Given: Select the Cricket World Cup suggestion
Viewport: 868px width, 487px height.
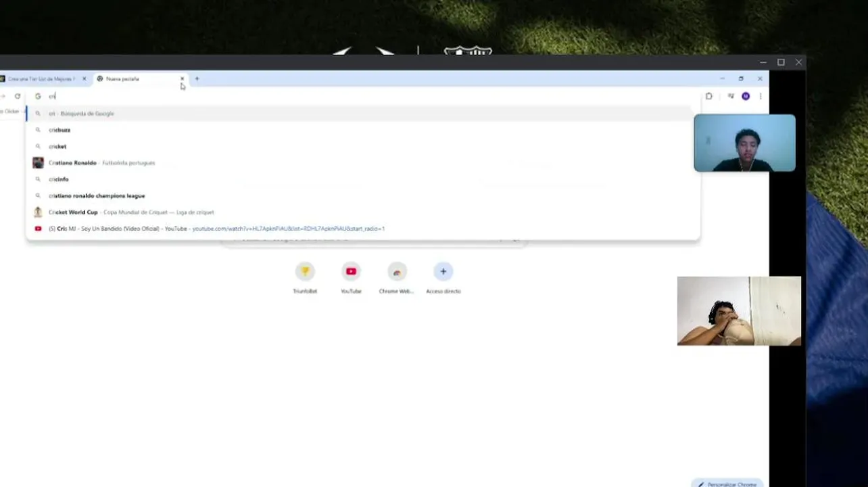Looking at the screenshot, I should click(x=362, y=212).
